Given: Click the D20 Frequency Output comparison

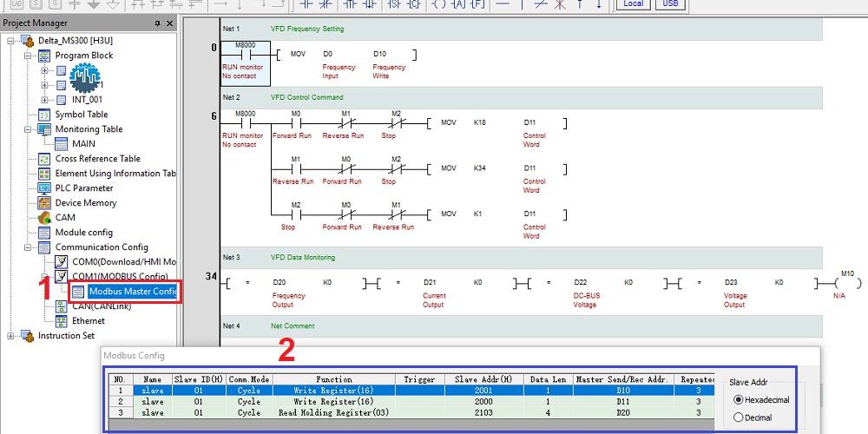Looking at the screenshot, I should coord(297,283).
